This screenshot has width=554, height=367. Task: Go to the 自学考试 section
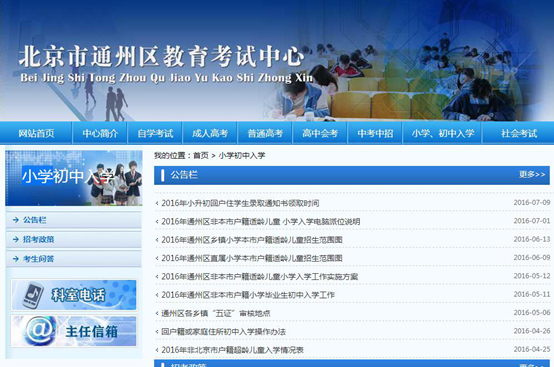pos(155,133)
